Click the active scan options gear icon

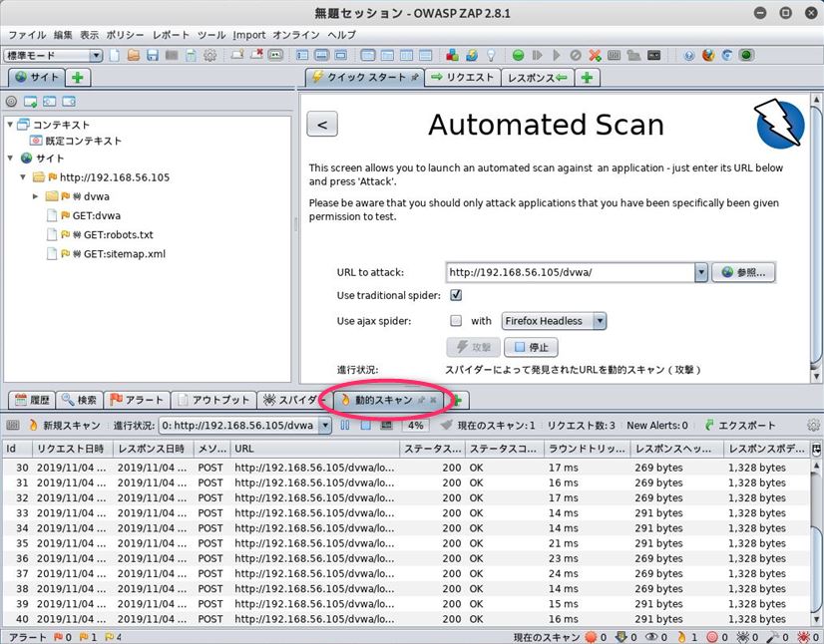click(x=813, y=426)
